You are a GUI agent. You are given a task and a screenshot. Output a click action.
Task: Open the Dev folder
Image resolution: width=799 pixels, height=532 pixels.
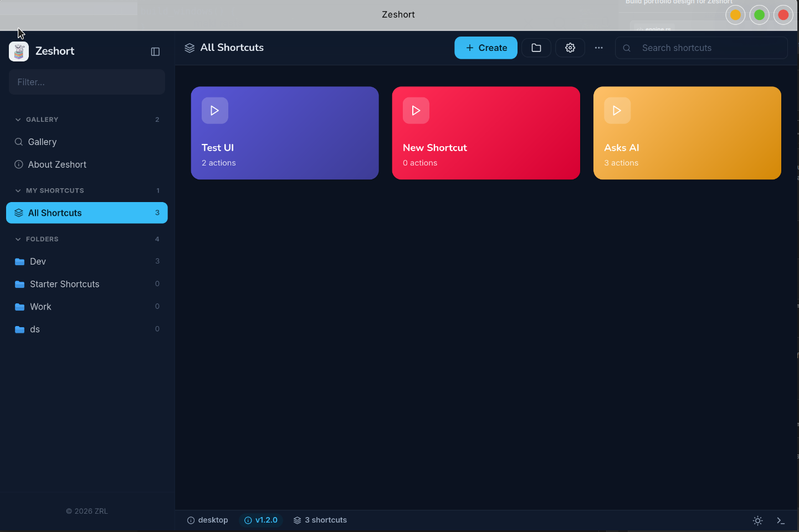pos(87,261)
